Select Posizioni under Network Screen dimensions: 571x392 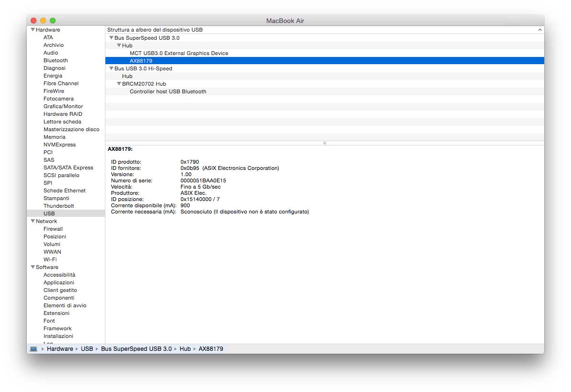pyautogui.click(x=55, y=236)
